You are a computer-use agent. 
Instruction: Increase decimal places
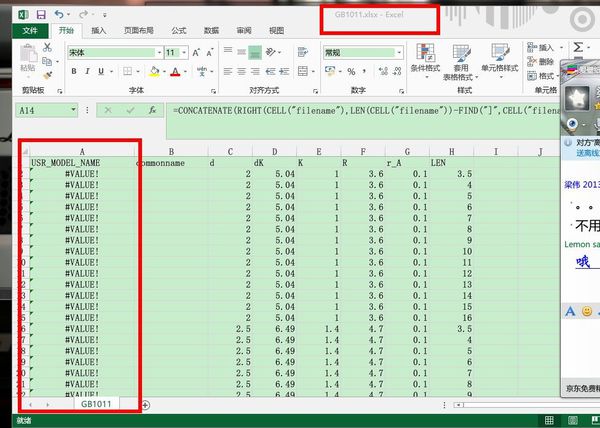tap(383, 71)
